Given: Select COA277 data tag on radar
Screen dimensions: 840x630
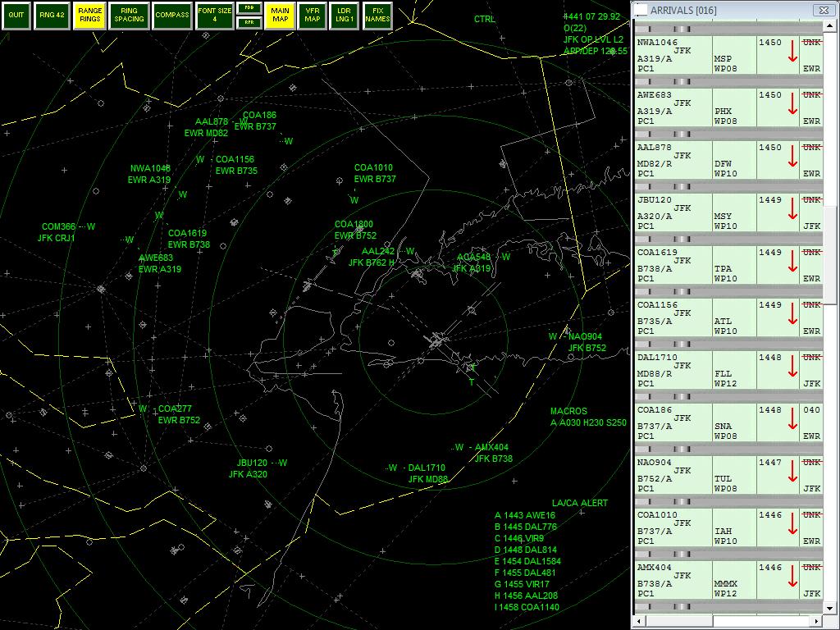Looking at the screenshot, I should pos(179,414).
